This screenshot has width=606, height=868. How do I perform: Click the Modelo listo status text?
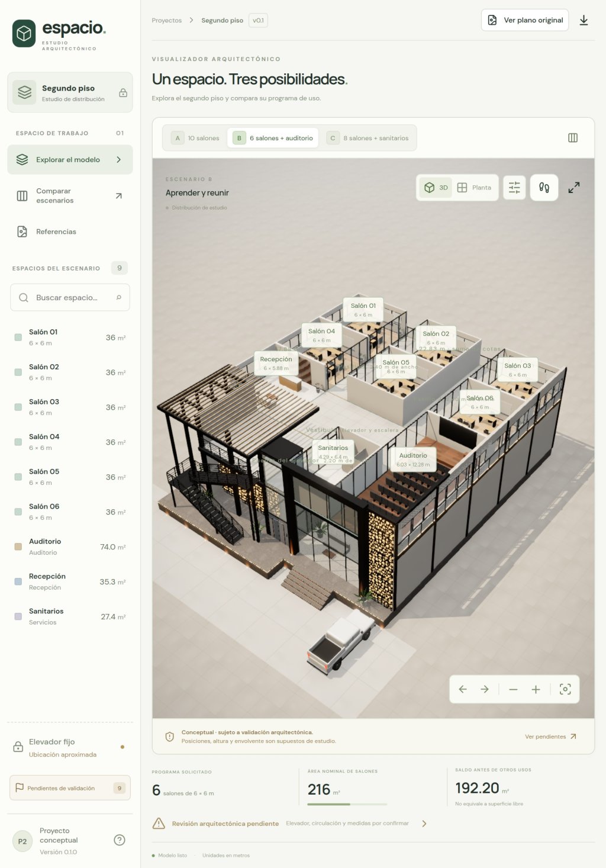point(172,856)
